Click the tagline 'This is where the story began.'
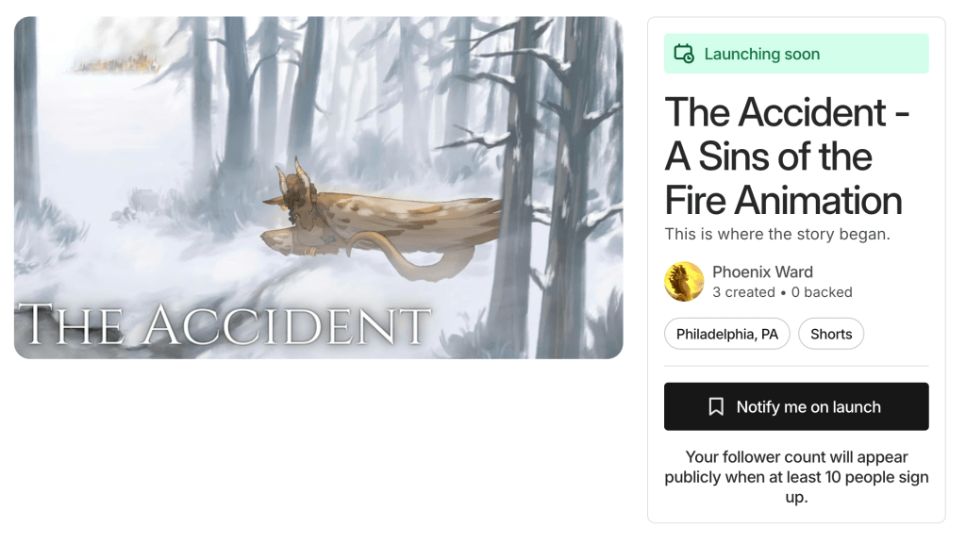966x560 pixels. [x=777, y=234]
